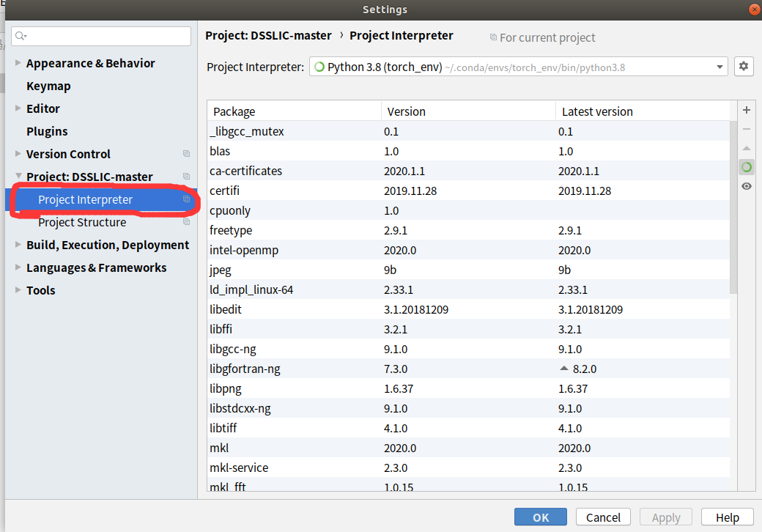Click the Project: DSSLIC-master breadcrumb
762x532 pixels.
271,35
